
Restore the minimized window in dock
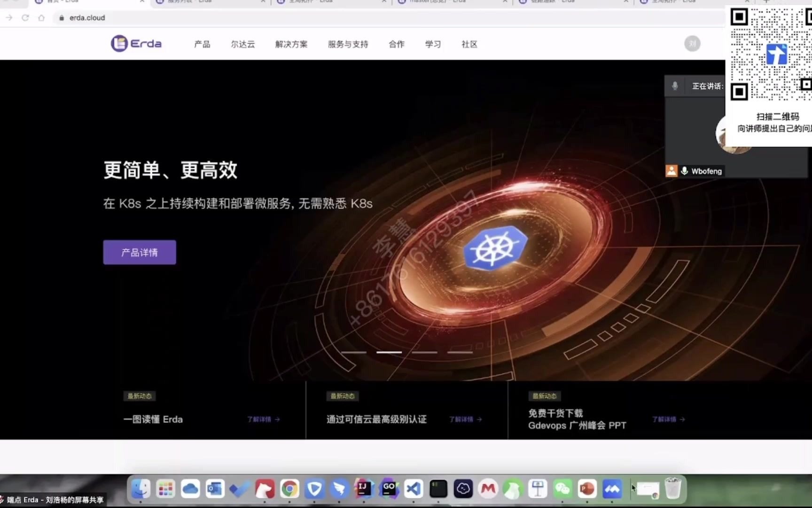tap(648, 490)
